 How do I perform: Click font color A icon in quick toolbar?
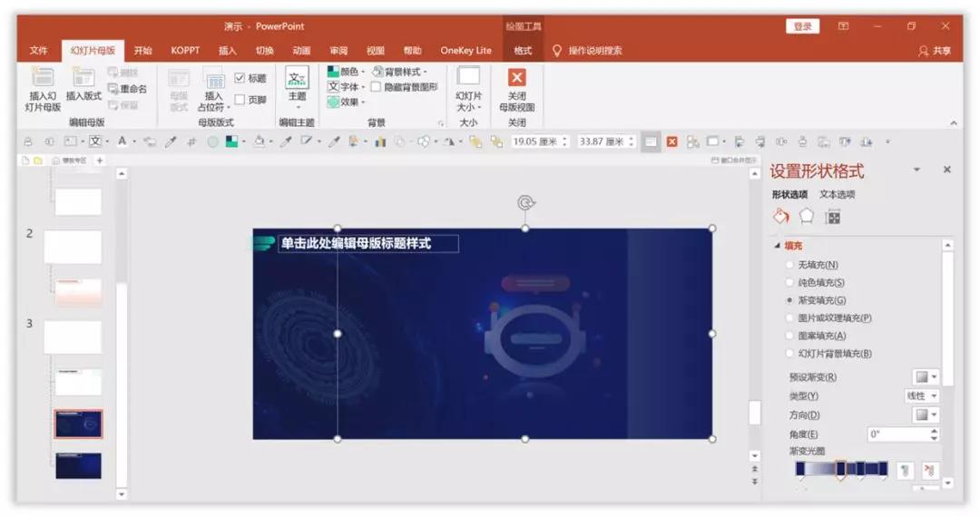(x=122, y=141)
